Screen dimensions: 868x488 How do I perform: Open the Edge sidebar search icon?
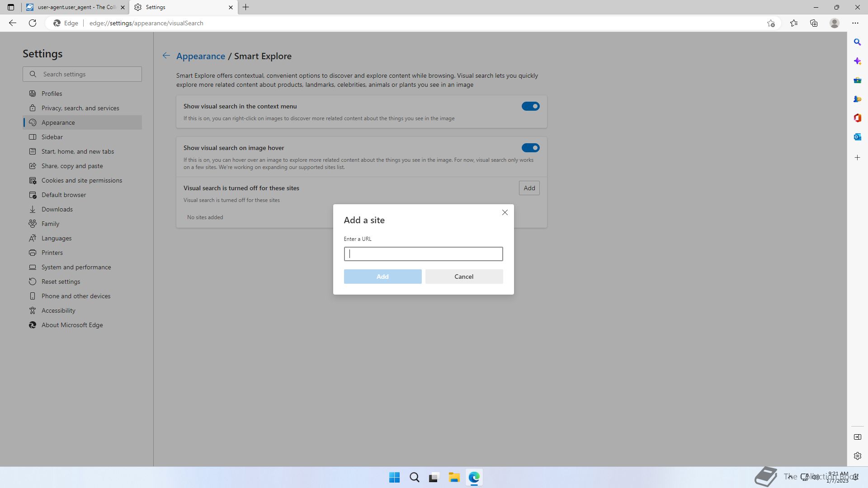tap(857, 42)
